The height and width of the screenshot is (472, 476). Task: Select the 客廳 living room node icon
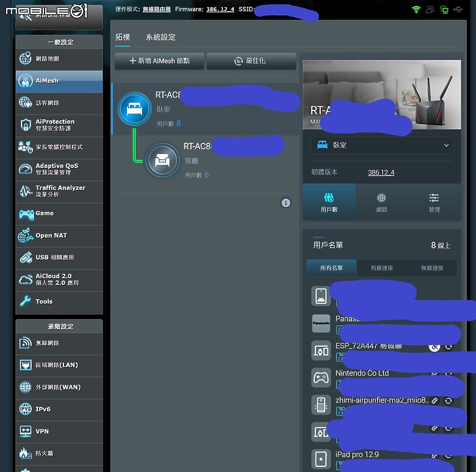pyautogui.click(x=162, y=160)
